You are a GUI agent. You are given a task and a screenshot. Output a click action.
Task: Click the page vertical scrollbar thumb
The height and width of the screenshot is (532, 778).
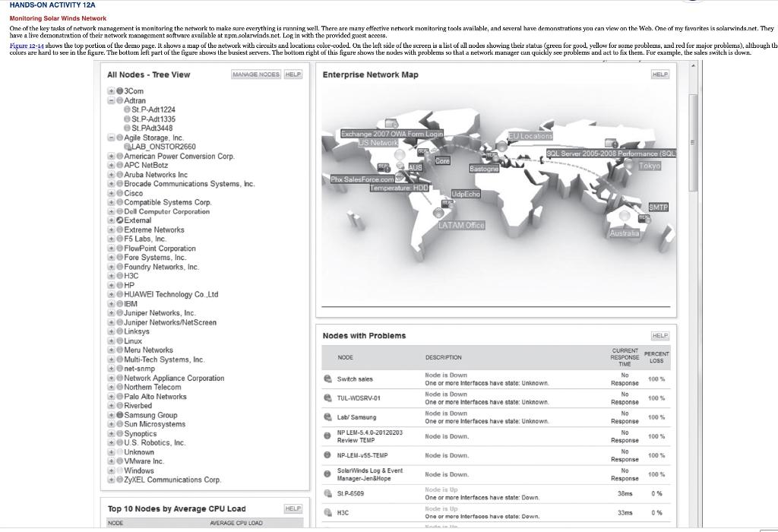[x=693, y=141]
